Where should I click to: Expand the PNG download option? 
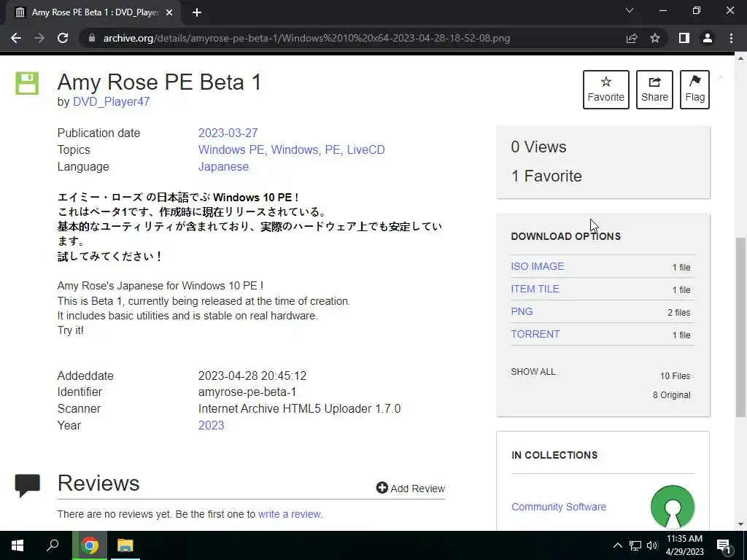(x=522, y=311)
